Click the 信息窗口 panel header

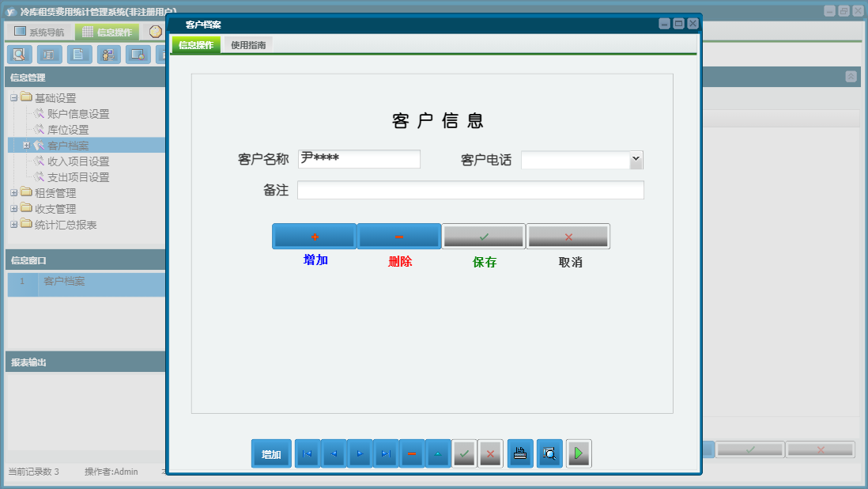pyautogui.click(x=85, y=260)
